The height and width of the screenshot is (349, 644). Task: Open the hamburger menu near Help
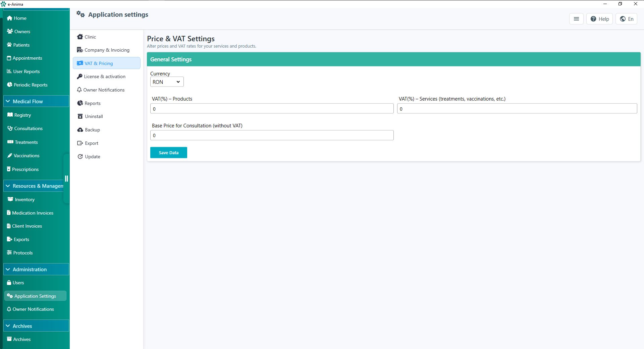576,19
